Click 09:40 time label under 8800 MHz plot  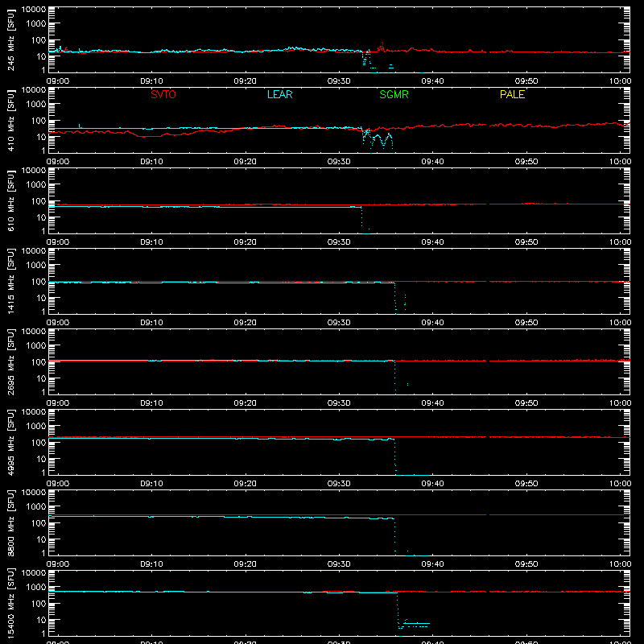tap(432, 564)
